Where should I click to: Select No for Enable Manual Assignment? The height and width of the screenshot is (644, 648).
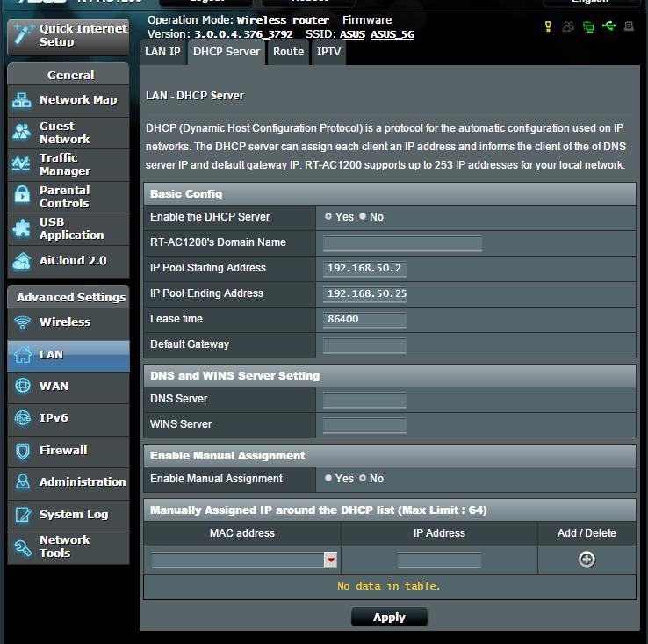click(363, 478)
